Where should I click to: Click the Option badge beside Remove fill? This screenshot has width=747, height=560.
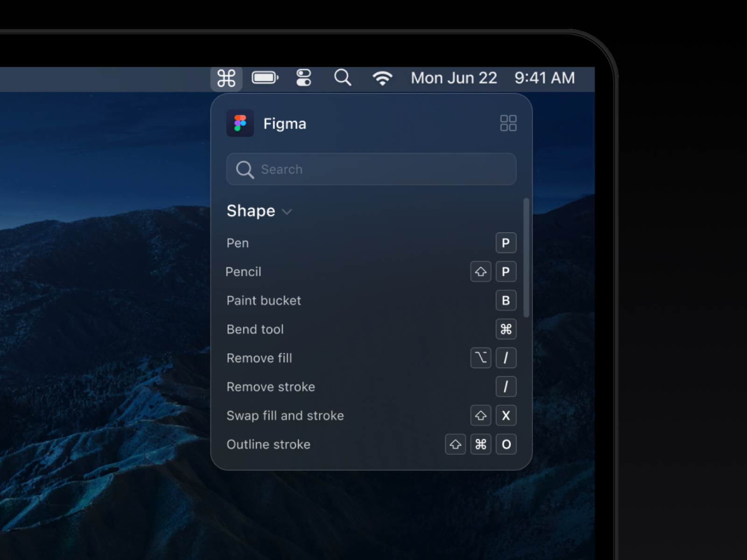(481, 358)
